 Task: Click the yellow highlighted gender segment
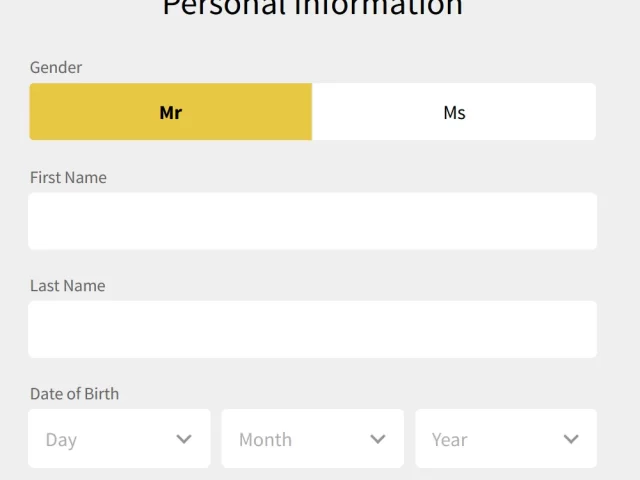171,112
